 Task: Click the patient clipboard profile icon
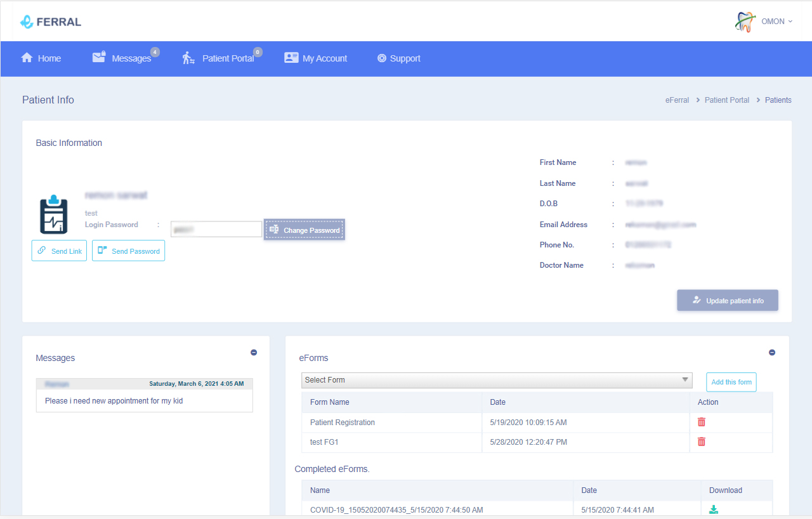[53, 214]
